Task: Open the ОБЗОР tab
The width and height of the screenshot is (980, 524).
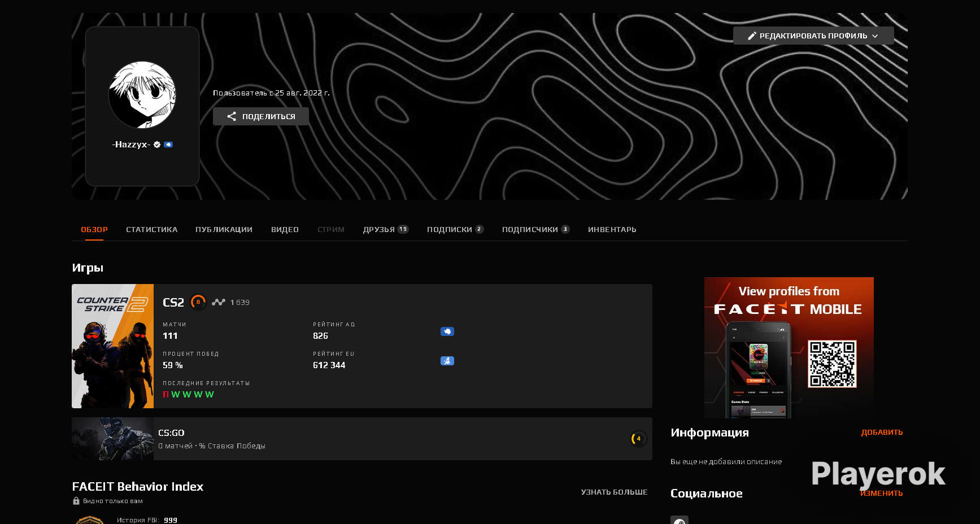Action: (x=94, y=229)
